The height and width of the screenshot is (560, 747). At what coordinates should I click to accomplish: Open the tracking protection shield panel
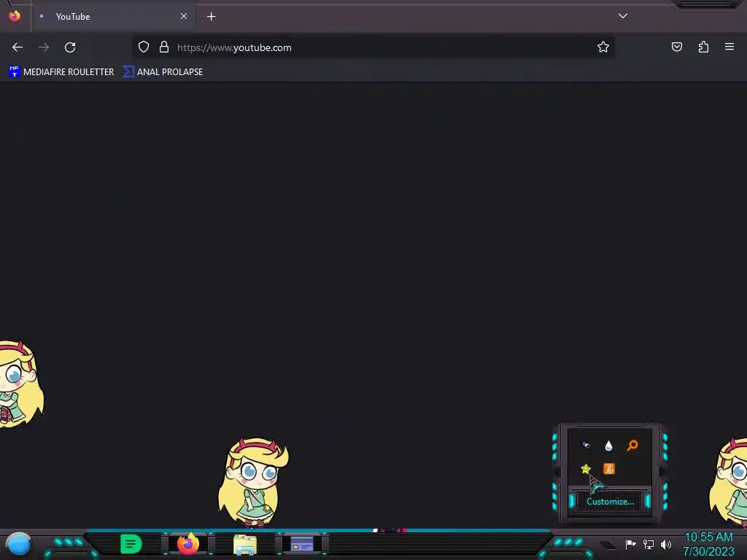pyautogui.click(x=144, y=47)
